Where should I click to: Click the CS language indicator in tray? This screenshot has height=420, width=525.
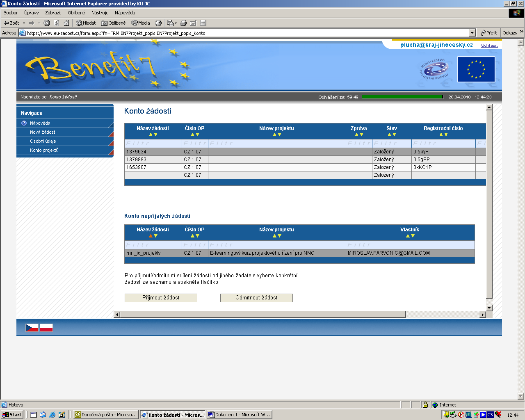[491, 415]
